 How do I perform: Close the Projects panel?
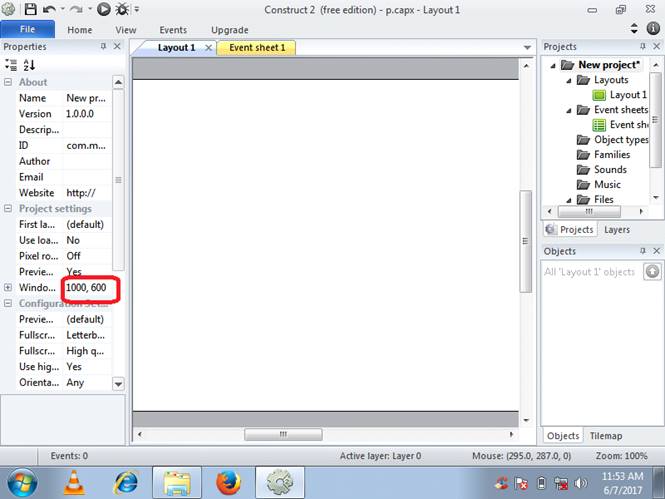click(657, 46)
